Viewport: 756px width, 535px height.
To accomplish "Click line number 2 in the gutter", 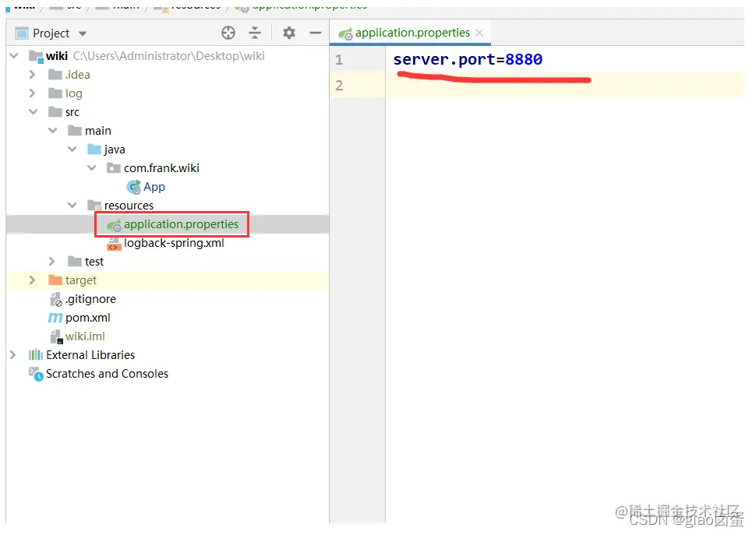I will click(x=339, y=86).
